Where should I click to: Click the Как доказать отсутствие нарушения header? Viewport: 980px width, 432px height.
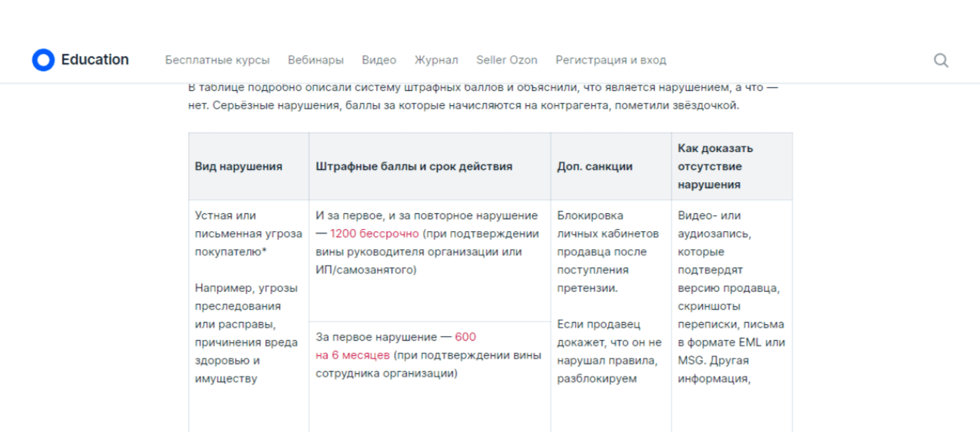[714, 166]
